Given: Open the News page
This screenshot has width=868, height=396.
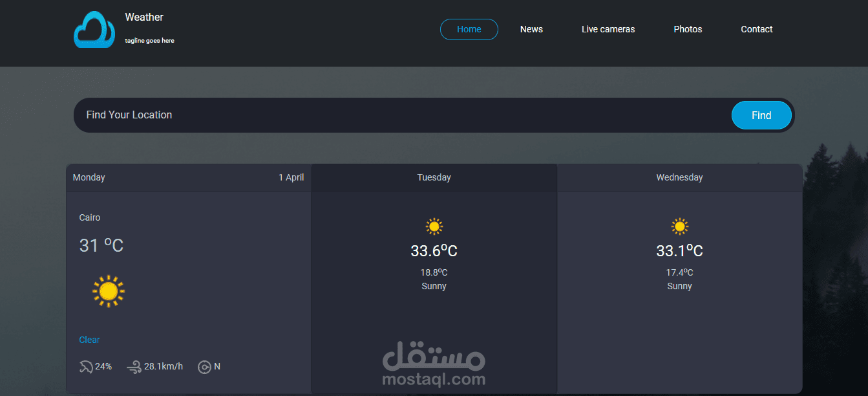Looking at the screenshot, I should click(531, 29).
